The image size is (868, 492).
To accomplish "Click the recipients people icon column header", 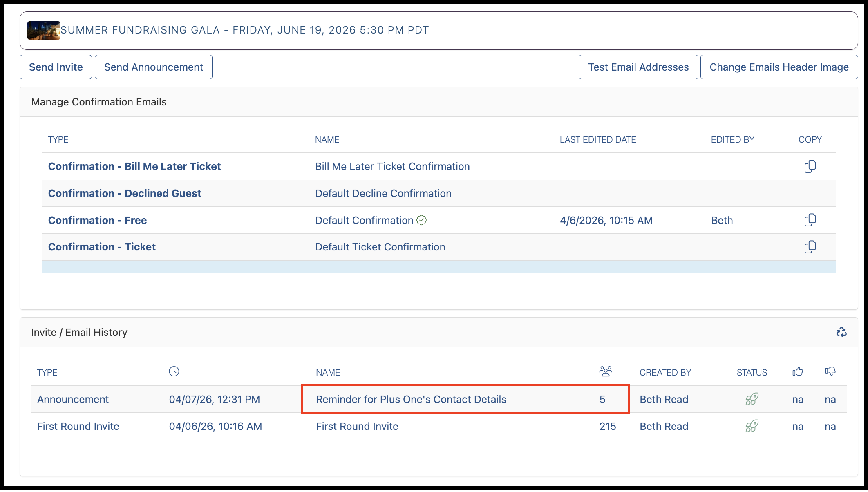I will pos(606,371).
